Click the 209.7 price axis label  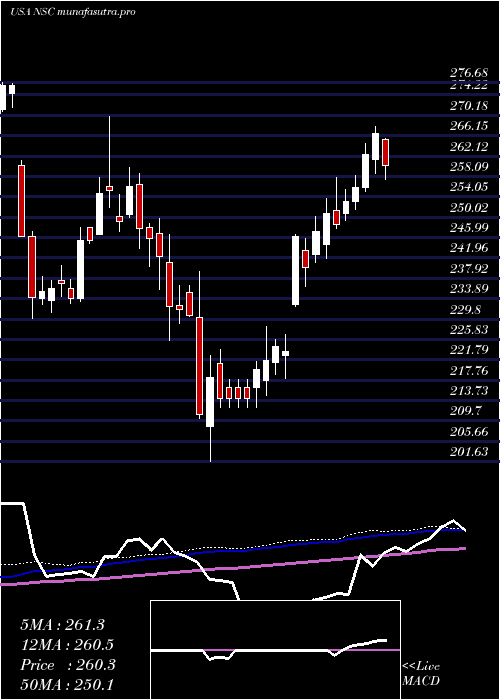click(465, 411)
